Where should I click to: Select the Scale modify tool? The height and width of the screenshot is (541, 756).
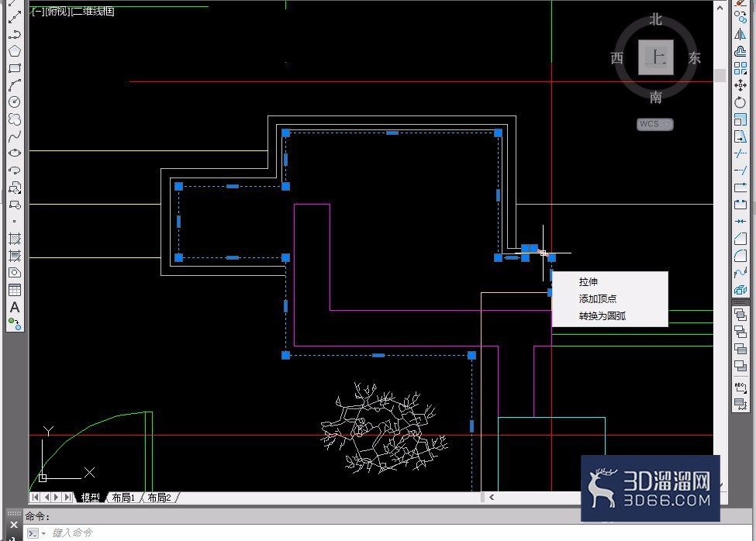click(740, 119)
